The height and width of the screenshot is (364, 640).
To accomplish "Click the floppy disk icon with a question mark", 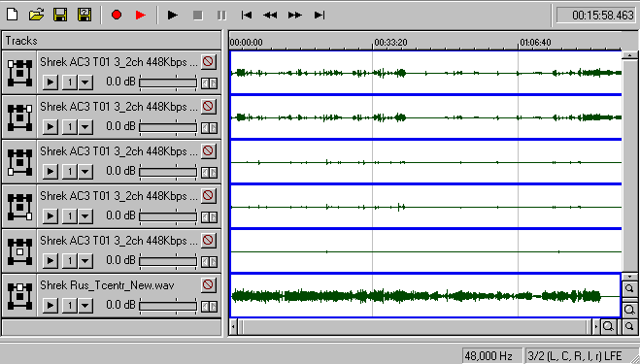I will [x=84, y=16].
